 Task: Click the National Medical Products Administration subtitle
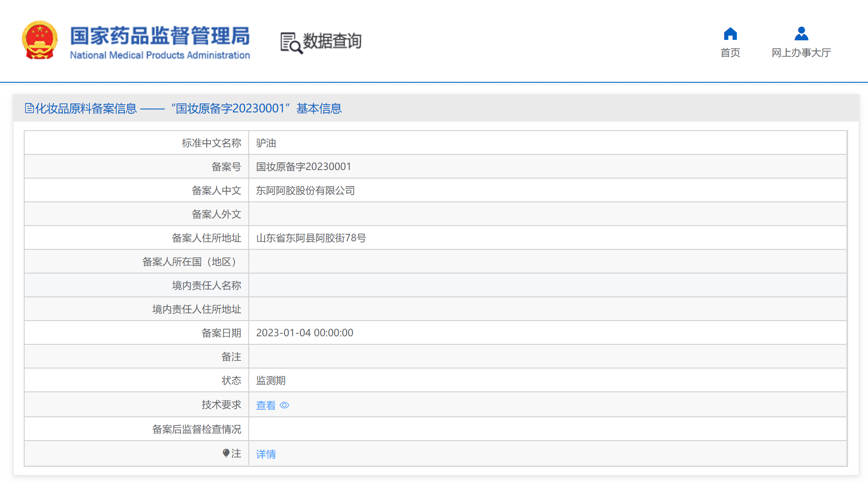pos(160,55)
